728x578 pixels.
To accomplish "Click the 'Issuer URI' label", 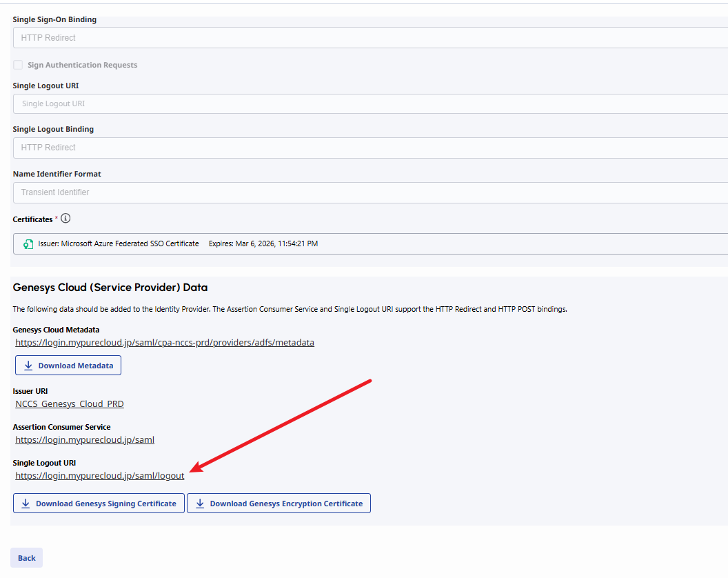I will (30, 391).
